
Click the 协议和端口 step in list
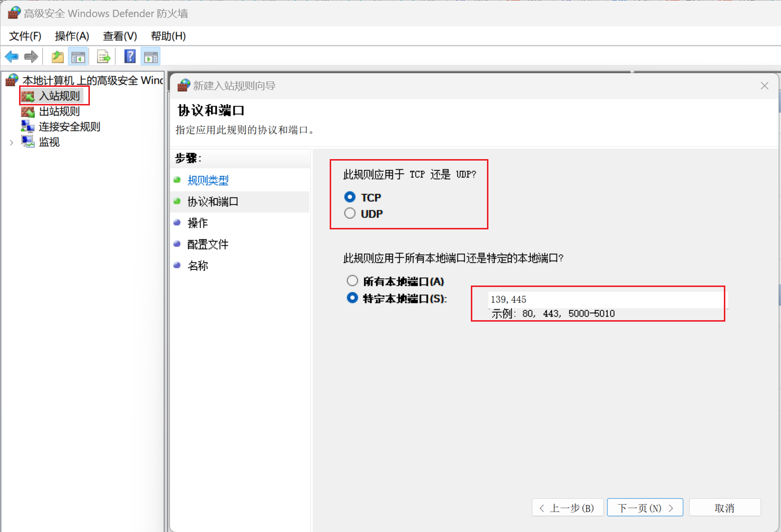click(213, 202)
